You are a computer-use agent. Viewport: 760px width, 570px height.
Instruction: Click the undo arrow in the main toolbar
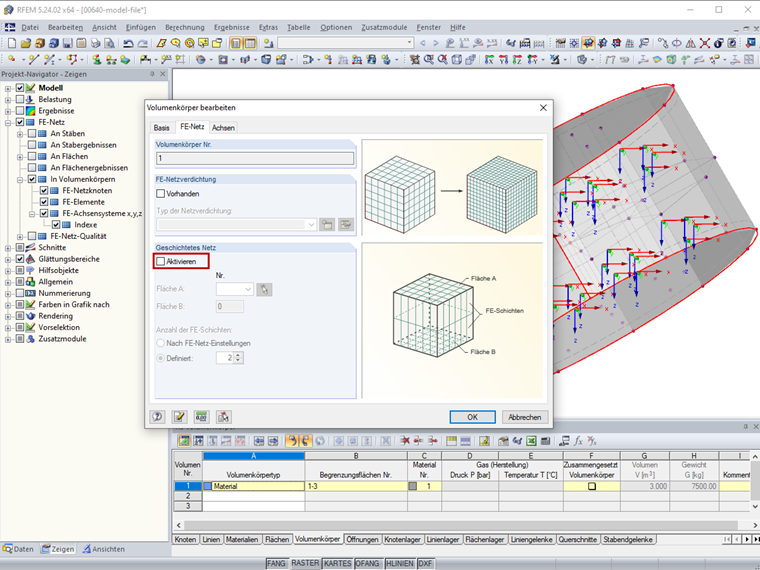coord(128,43)
